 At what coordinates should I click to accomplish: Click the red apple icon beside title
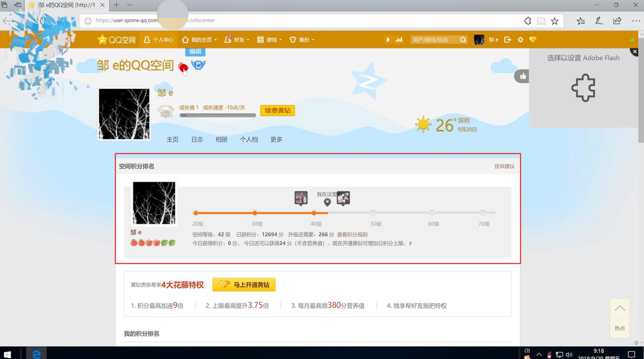click(183, 68)
